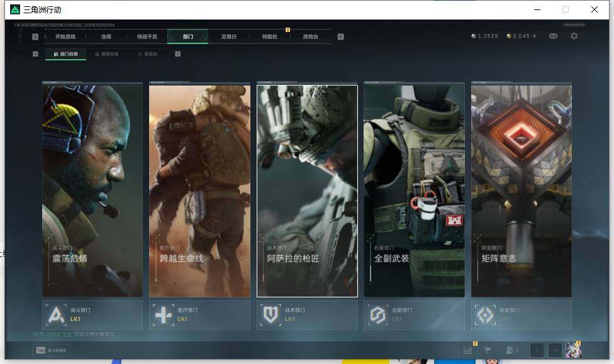Click the second empty squad slot plus

point(555,350)
